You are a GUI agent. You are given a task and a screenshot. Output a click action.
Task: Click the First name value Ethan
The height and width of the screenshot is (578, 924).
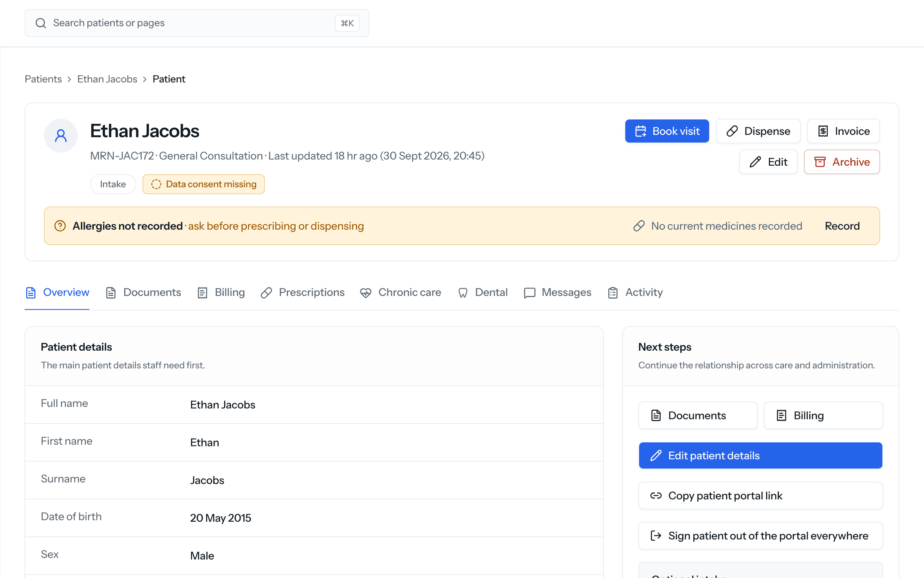click(x=204, y=442)
